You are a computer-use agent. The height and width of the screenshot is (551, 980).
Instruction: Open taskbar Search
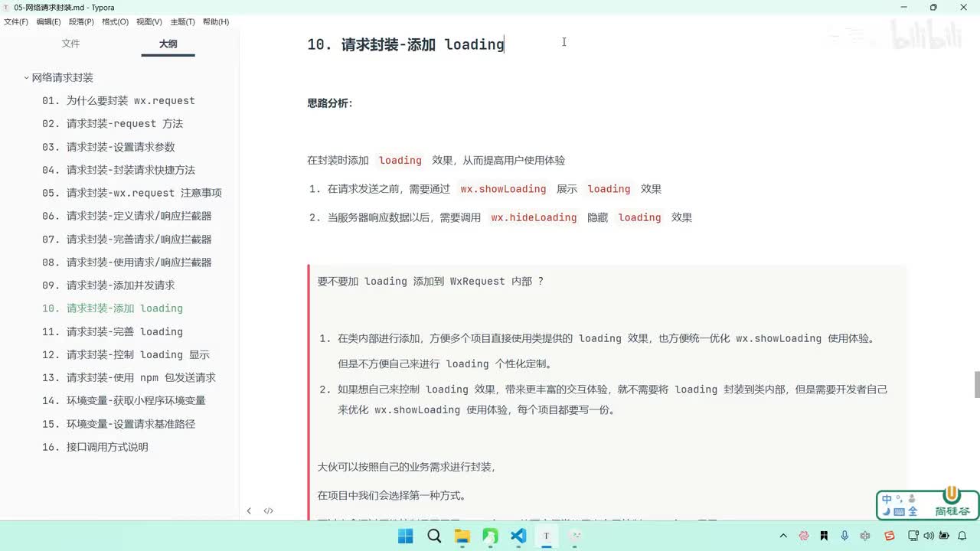434,536
